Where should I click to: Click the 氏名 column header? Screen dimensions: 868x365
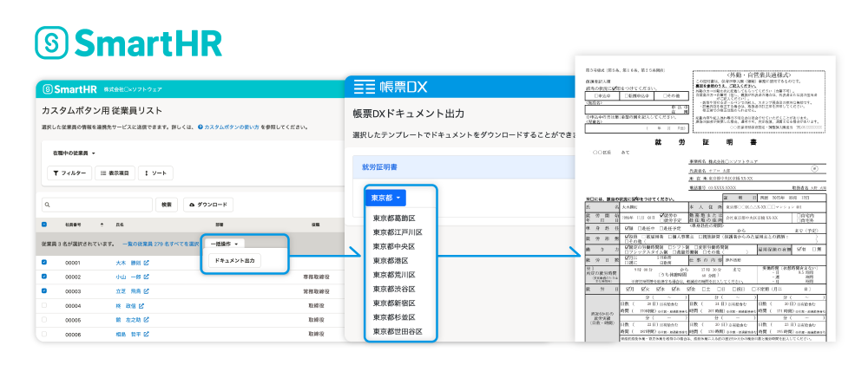tap(120, 225)
